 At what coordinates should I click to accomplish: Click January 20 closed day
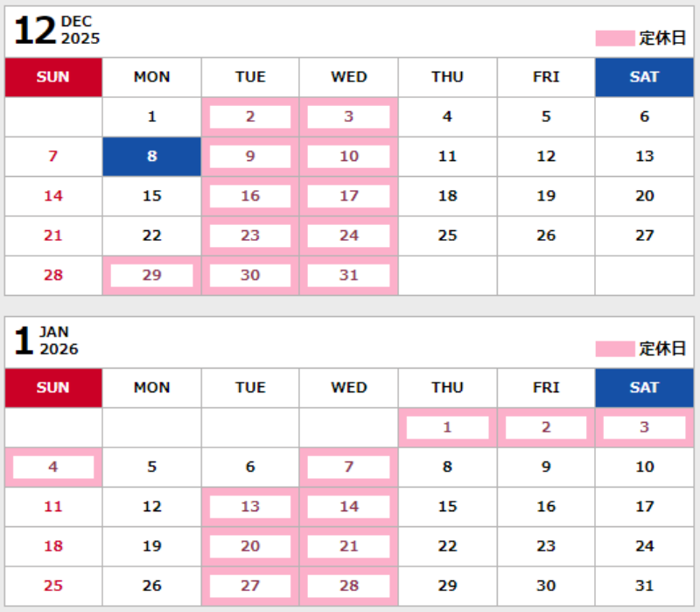tap(250, 545)
